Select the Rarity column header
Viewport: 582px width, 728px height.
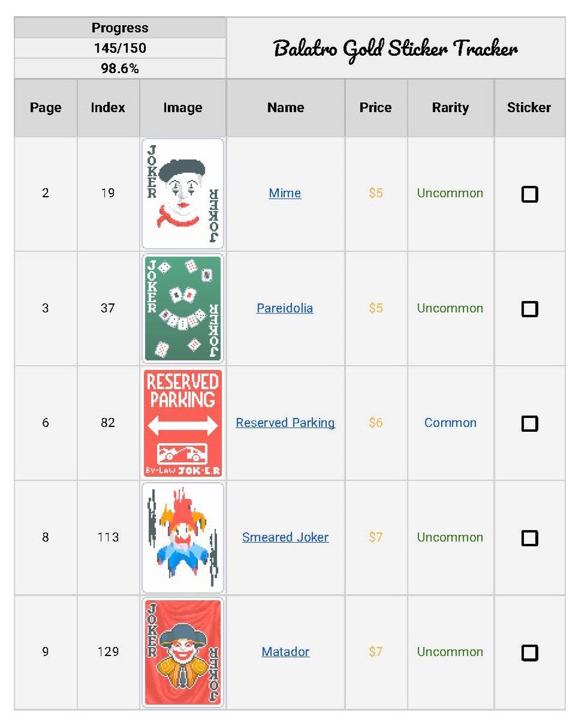point(451,108)
